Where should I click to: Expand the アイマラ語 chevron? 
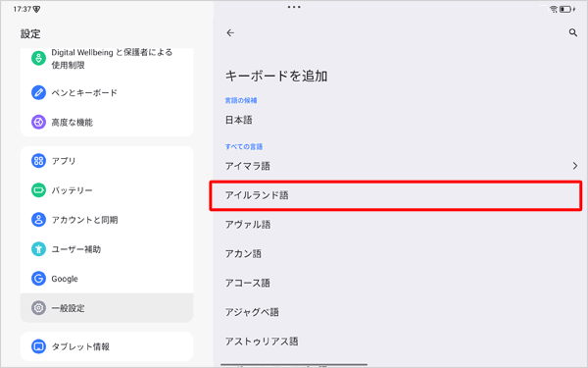click(575, 166)
